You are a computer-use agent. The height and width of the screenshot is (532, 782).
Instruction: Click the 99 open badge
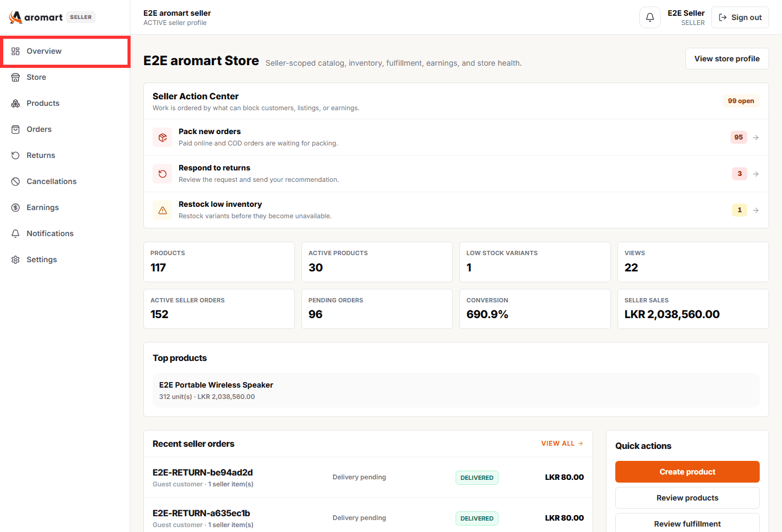click(x=741, y=101)
